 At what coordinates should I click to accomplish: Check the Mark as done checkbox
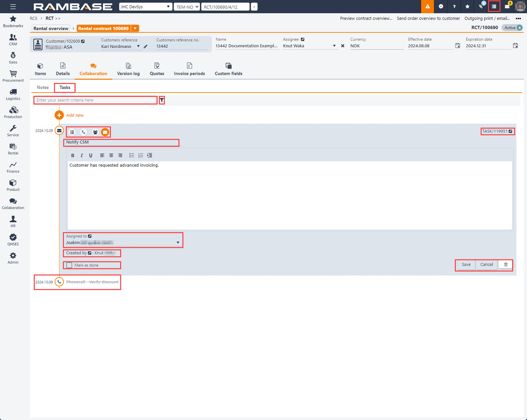(69, 265)
